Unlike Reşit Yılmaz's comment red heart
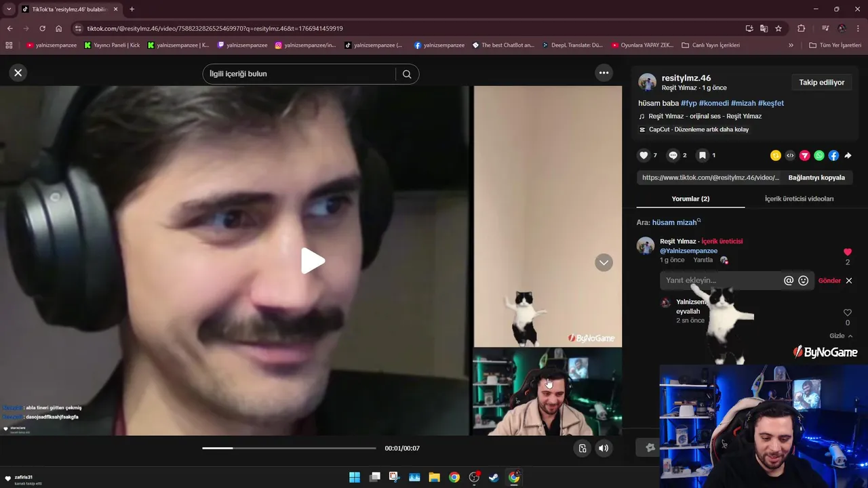 [847, 252]
